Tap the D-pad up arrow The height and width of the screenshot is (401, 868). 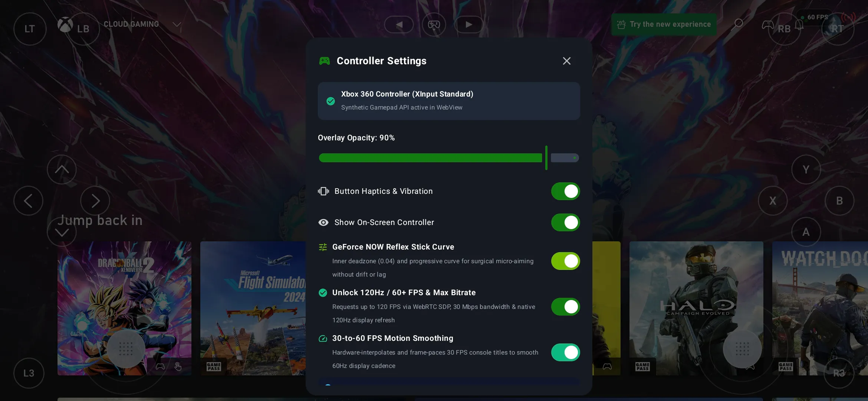click(62, 170)
